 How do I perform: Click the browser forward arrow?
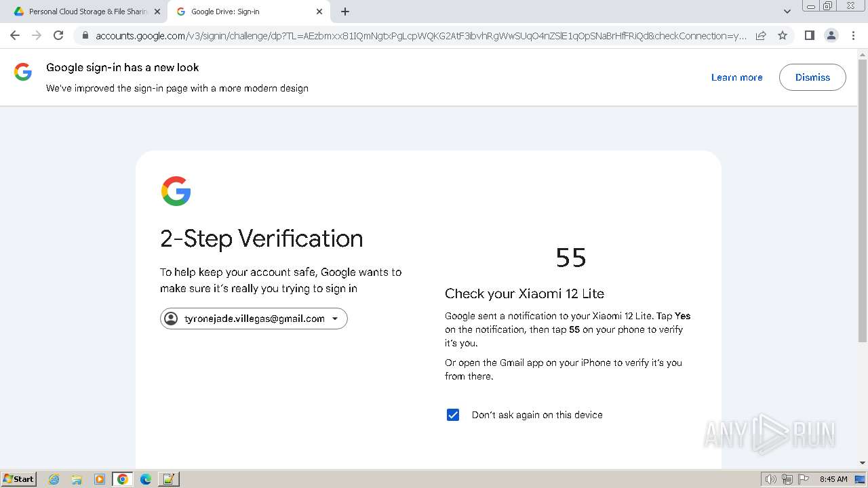37,35
